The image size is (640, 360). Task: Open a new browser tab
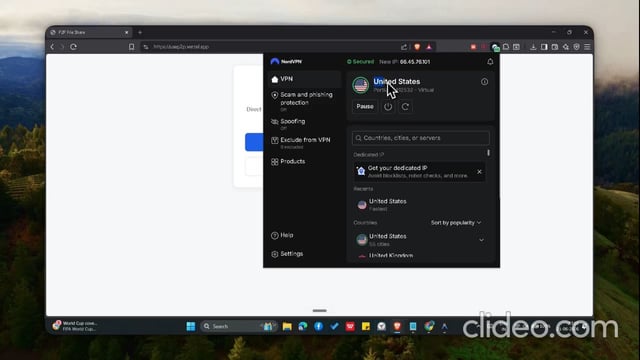[140, 32]
